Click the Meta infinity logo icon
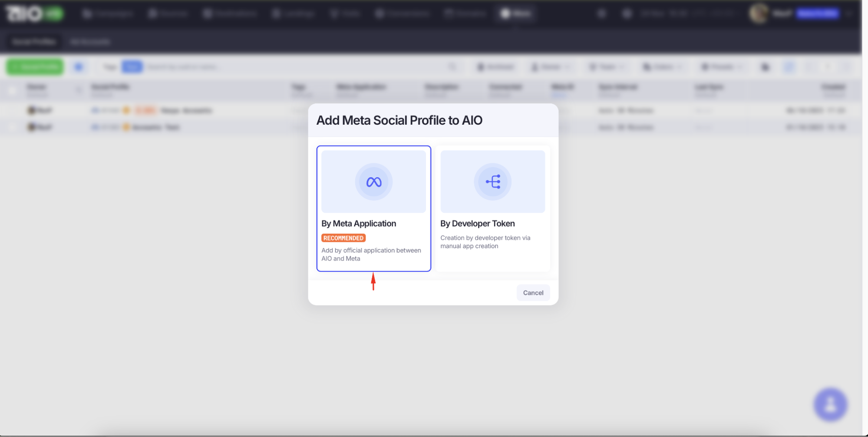The image size is (868, 437). (373, 182)
